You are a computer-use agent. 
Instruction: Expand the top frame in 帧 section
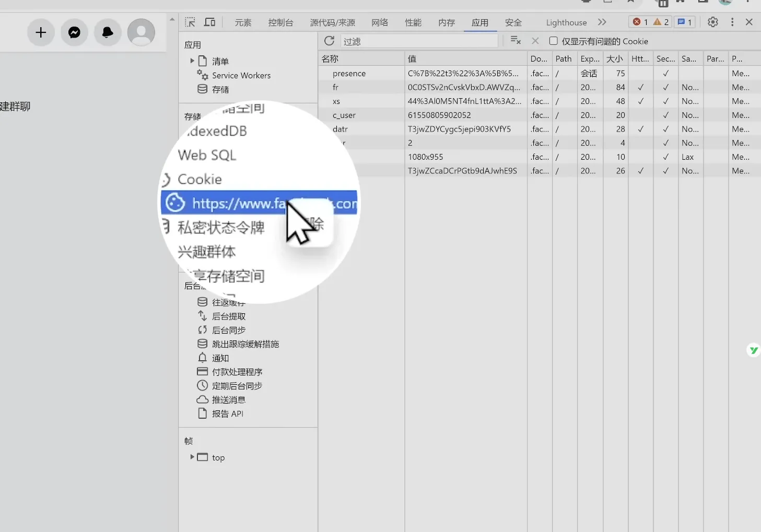(192, 457)
